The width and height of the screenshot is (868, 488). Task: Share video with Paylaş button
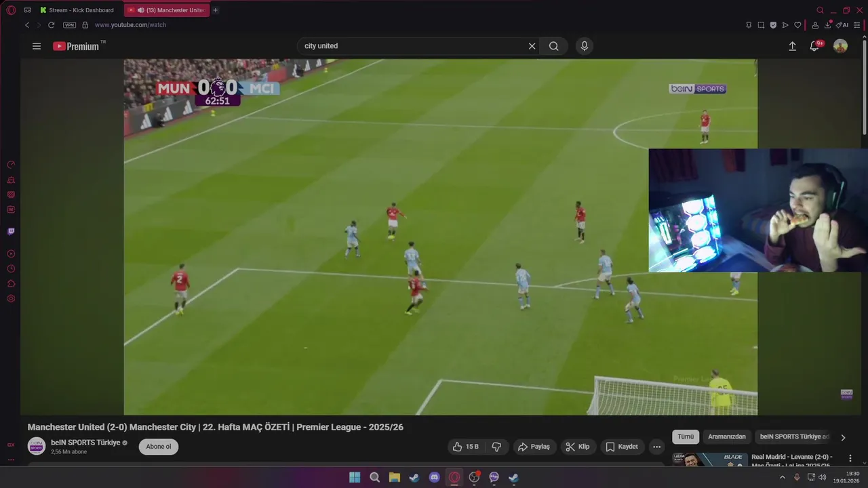coord(534,447)
